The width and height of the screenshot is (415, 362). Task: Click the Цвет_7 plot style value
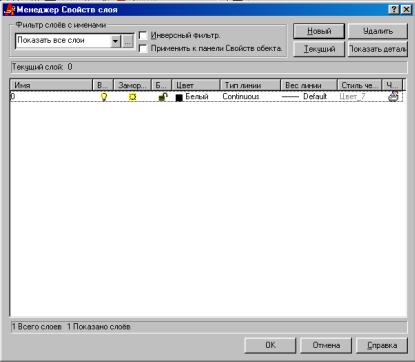(352, 97)
